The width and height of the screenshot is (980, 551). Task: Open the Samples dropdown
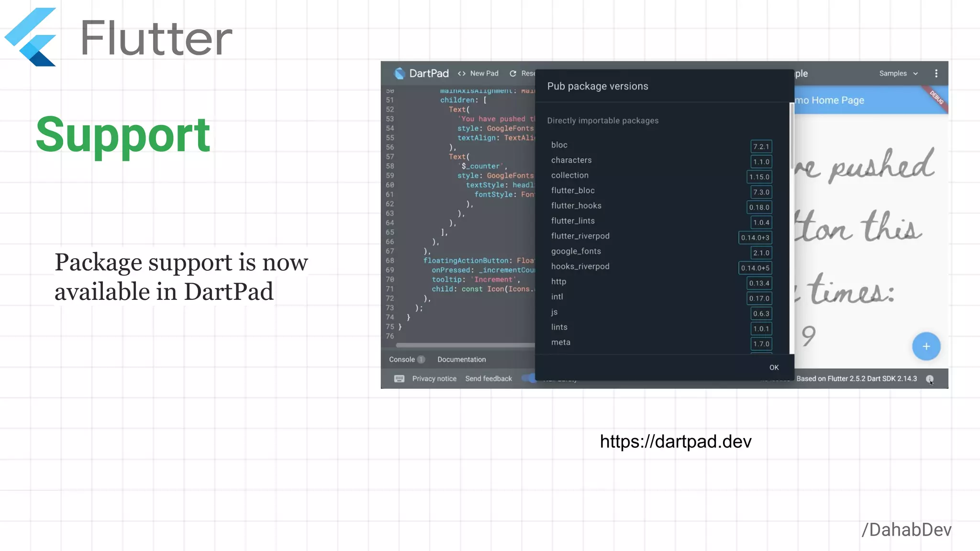pos(898,73)
